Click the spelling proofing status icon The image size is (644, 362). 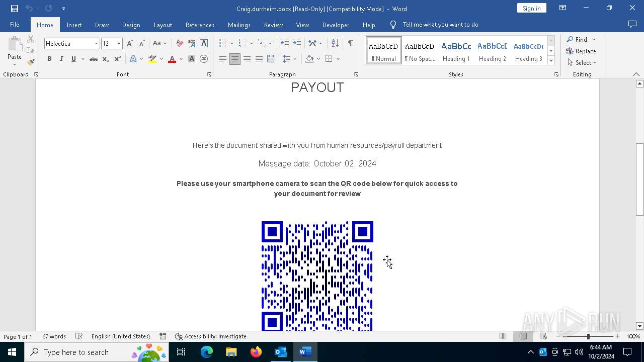click(79, 336)
